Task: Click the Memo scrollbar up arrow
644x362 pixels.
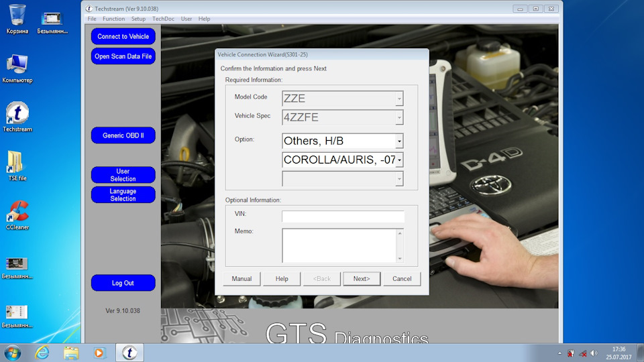Action: (400, 233)
